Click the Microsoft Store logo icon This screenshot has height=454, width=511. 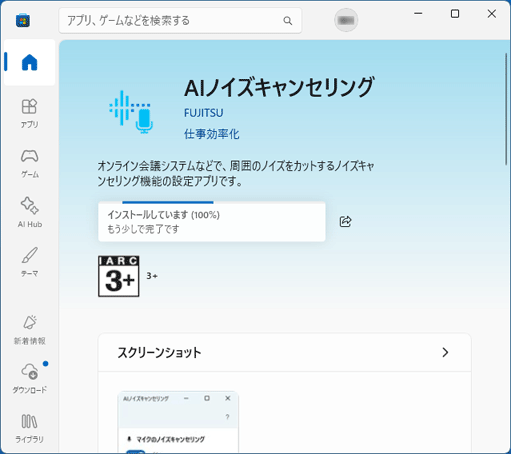[23, 20]
